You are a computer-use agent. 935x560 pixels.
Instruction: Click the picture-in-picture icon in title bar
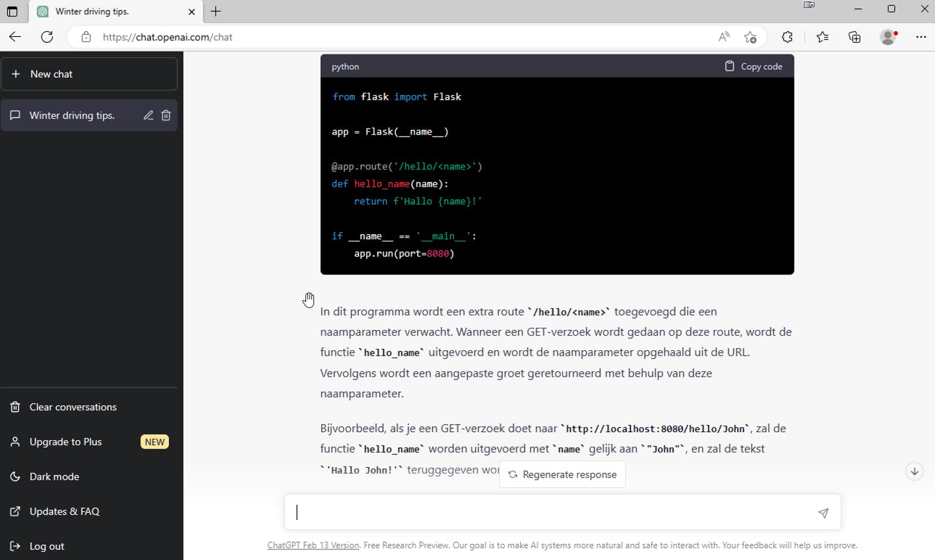pyautogui.click(x=809, y=5)
